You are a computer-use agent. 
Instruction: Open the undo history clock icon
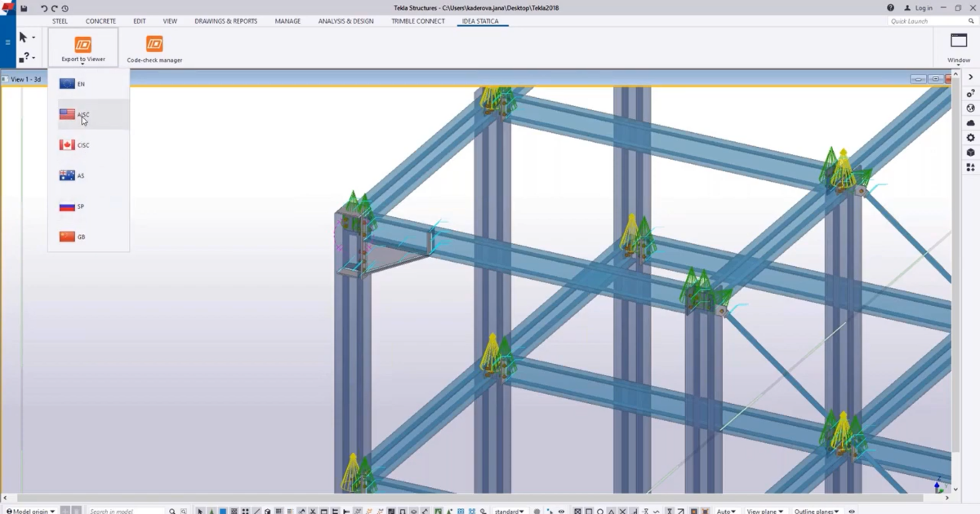coord(65,8)
